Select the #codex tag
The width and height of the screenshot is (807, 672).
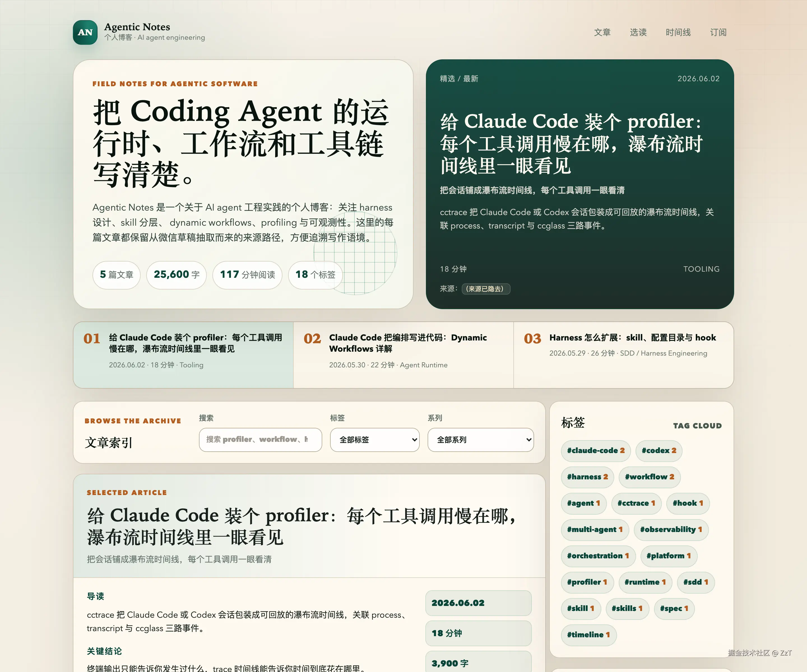659,451
